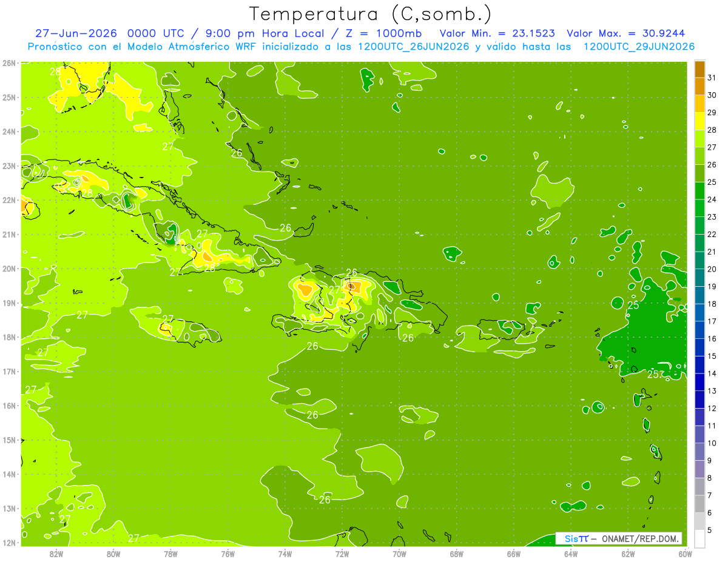728x562 pixels.
Task: Pick the dark green swatch between 24 and 25
Action: [699, 191]
